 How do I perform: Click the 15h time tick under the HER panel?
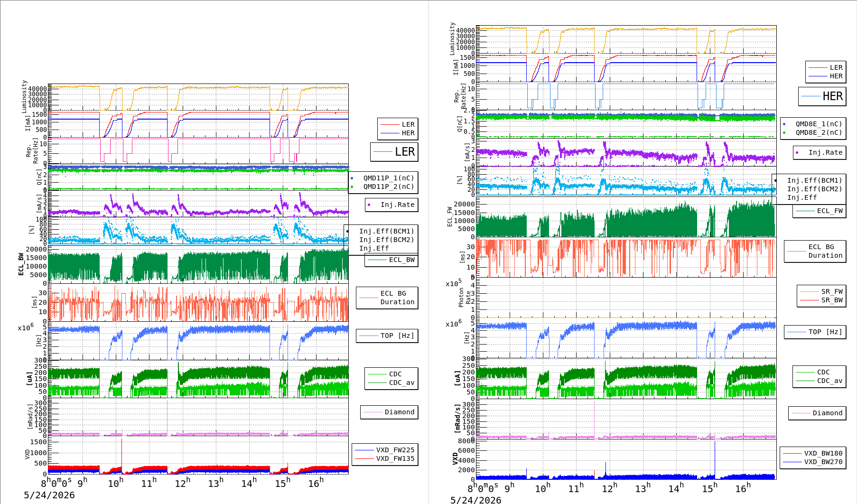(710, 488)
